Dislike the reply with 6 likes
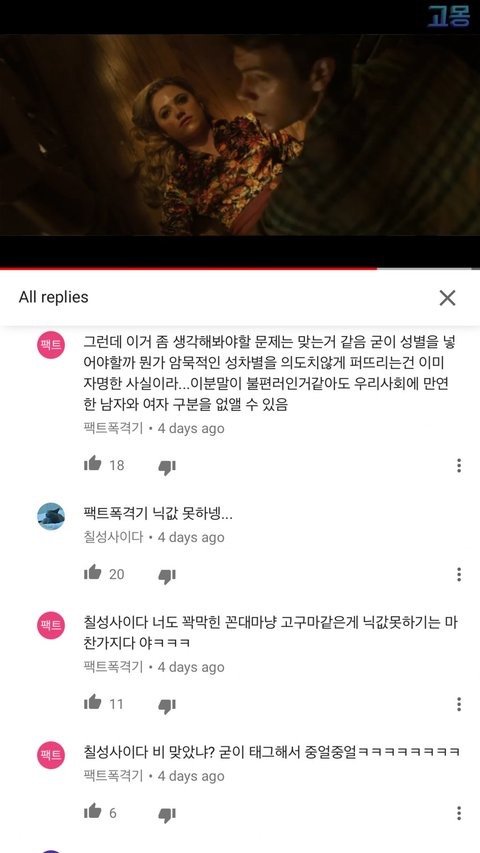The image size is (480, 853). (167, 814)
